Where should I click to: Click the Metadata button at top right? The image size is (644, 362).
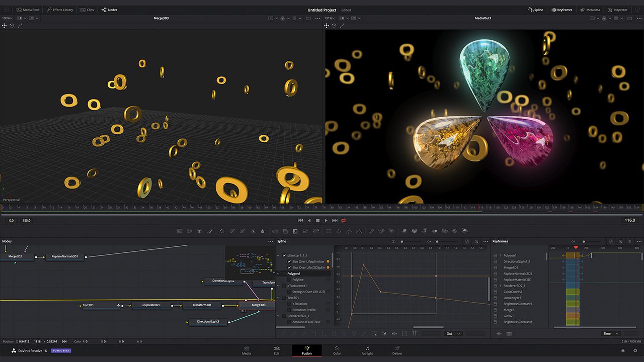590,10
